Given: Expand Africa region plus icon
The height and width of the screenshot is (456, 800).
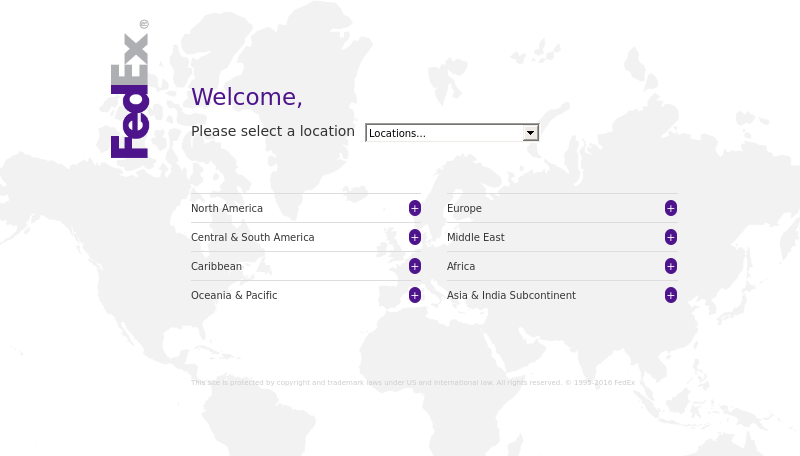Looking at the screenshot, I should (671, 266).
